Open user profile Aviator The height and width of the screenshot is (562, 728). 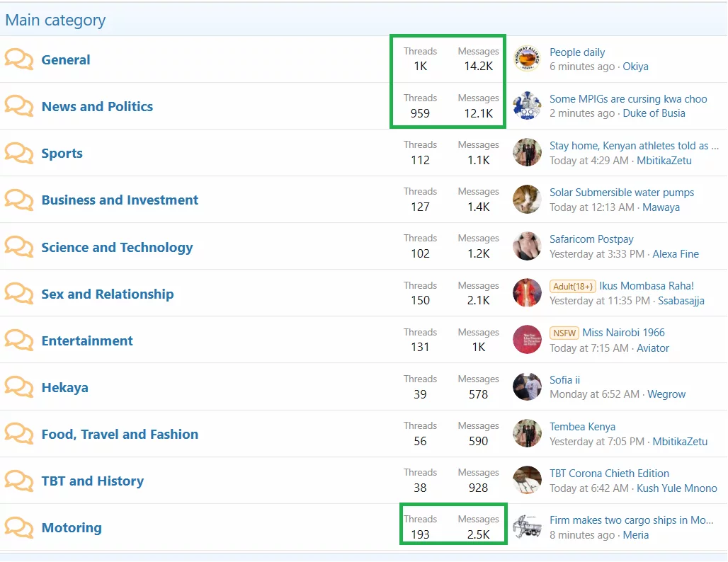653,348
